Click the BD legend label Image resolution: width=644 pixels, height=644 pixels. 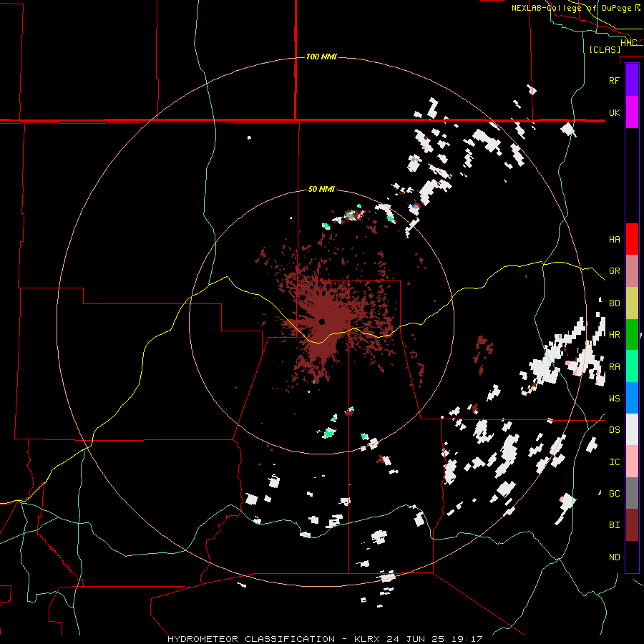615,303
